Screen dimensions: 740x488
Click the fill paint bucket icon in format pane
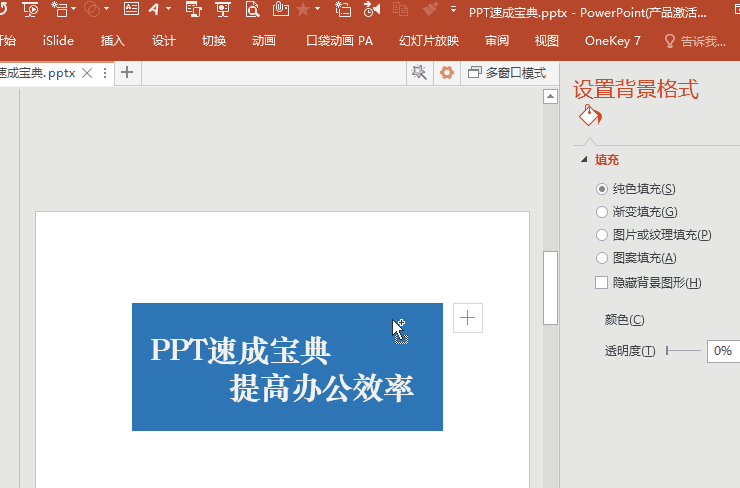(x=590, y=116)
